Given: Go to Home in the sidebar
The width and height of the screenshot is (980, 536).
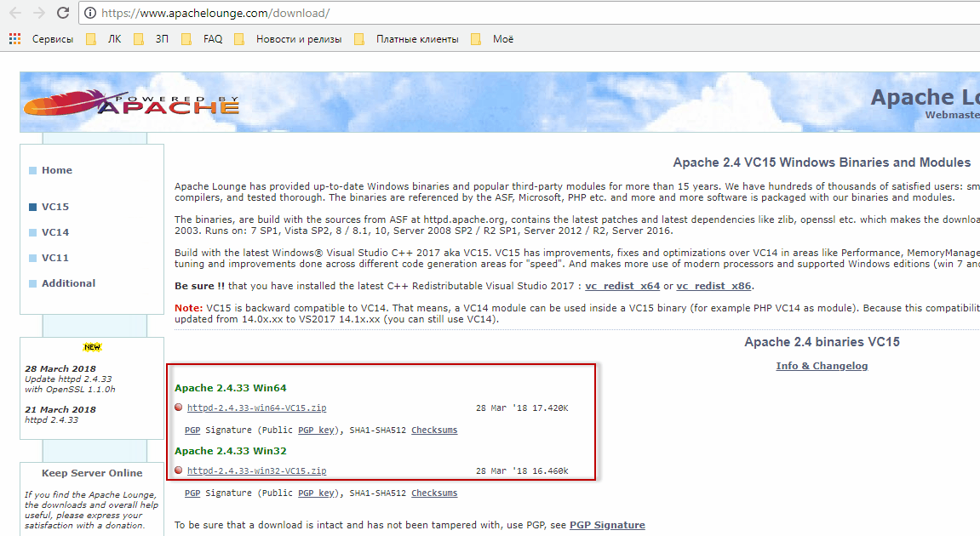Looking at the screenshot, I should (x=57, y=170).
